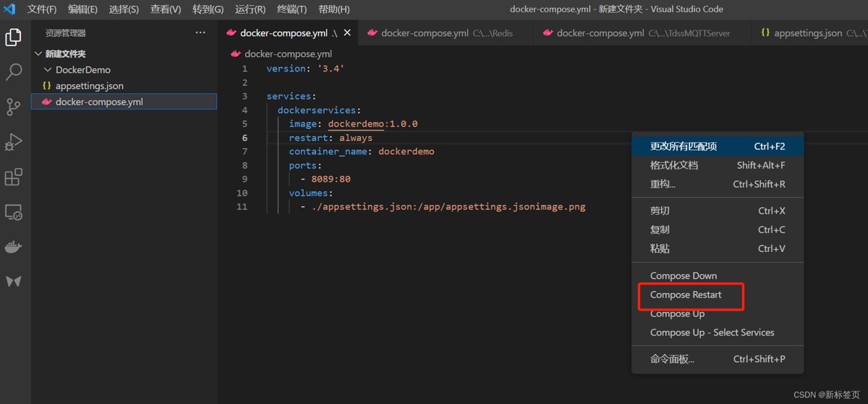Choose Compose Down from context menu
The image size is (868, 404).
(x=684, y=276)
